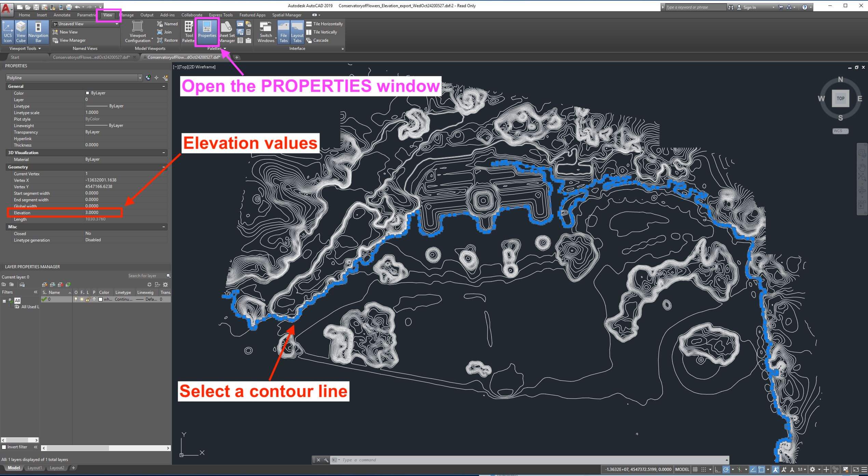
Task: Enable the Invert filter checkbox
Action: pos(4,447)
